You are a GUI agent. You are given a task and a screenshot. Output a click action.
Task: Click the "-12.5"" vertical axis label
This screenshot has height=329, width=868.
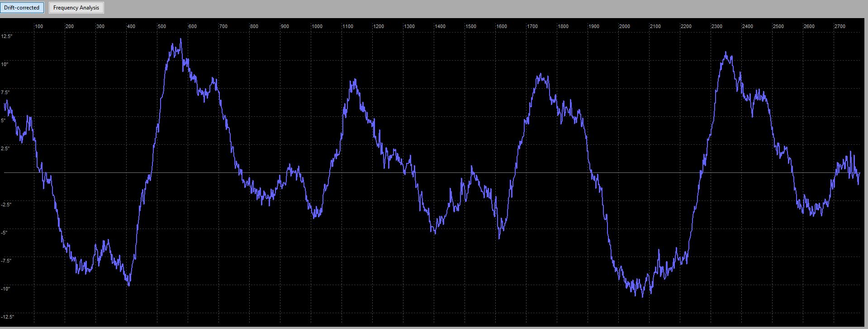coord(8,317)
